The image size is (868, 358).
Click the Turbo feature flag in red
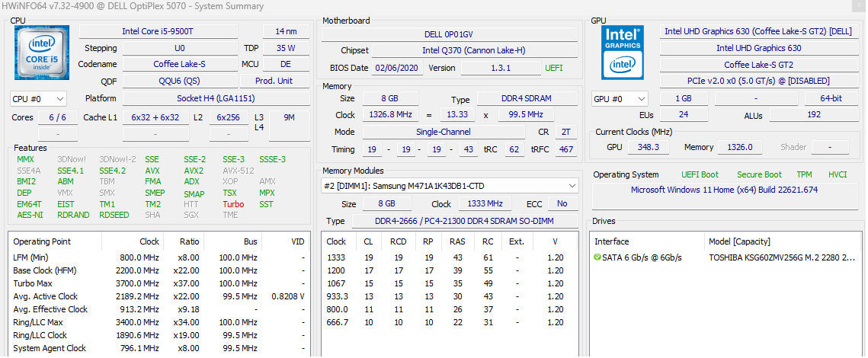pyautogui.click(x=233, y=204)
